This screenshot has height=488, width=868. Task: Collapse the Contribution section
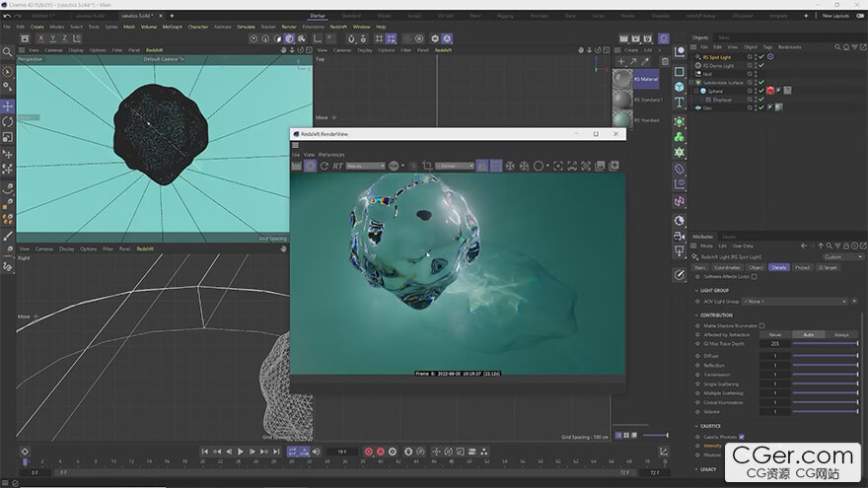pyautogui.click(x=696, y=315)
